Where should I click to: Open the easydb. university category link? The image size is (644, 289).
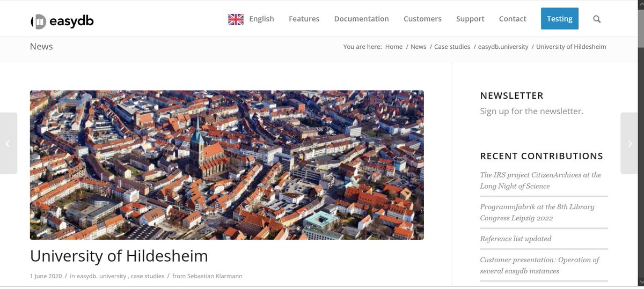click(x=101, y=276)
